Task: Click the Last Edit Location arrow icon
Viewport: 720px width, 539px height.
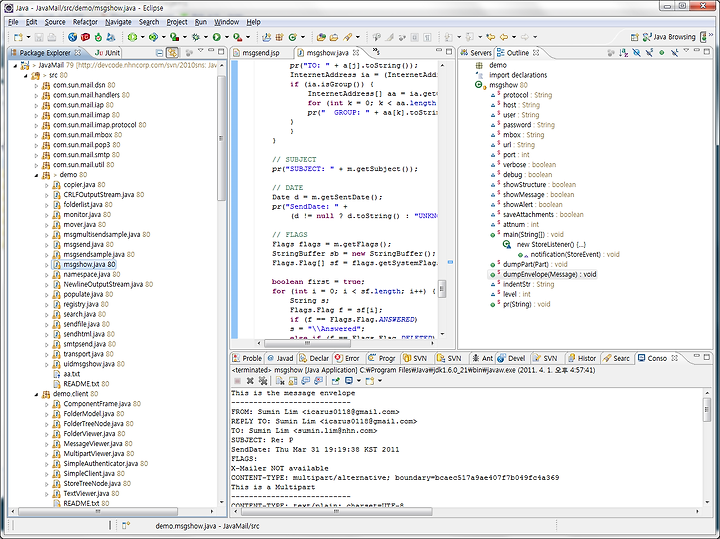Action: pyautogui.click(x=491, y=37)
